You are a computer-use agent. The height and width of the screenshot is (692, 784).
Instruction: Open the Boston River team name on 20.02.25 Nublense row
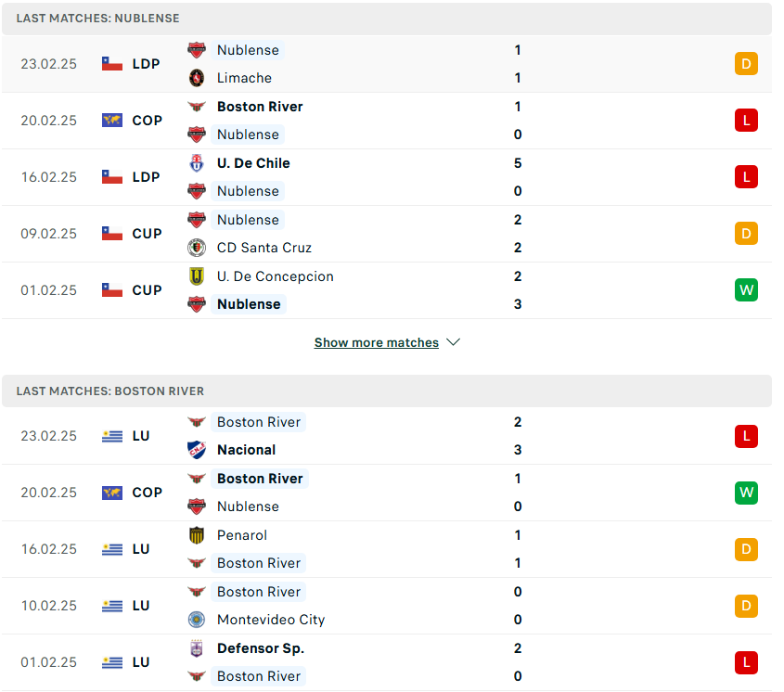click(260, 107)
